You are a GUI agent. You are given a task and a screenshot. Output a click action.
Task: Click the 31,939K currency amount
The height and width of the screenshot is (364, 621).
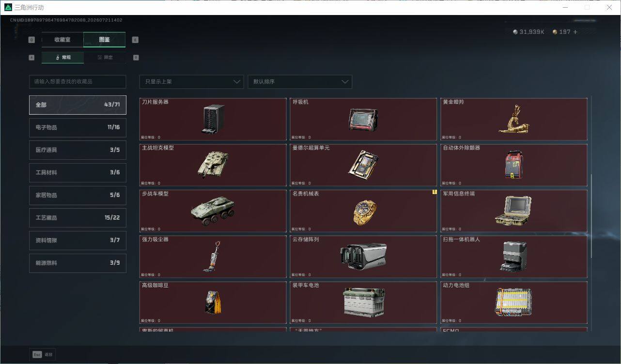[532, 32]
